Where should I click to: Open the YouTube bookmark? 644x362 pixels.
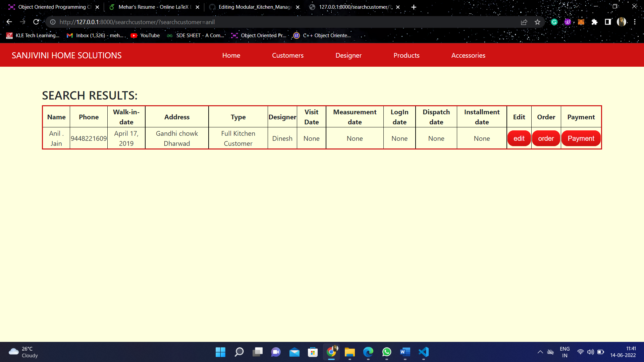pos(145,35)
